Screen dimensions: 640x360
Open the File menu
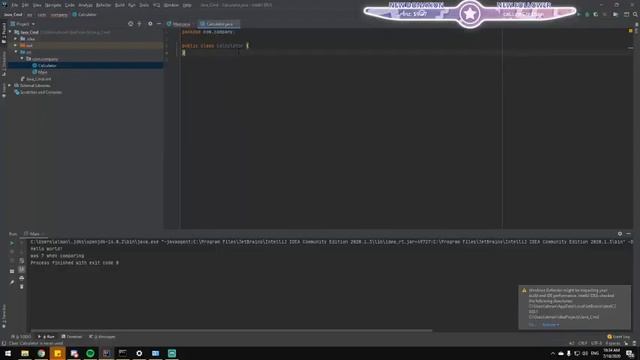pos(15,5)
